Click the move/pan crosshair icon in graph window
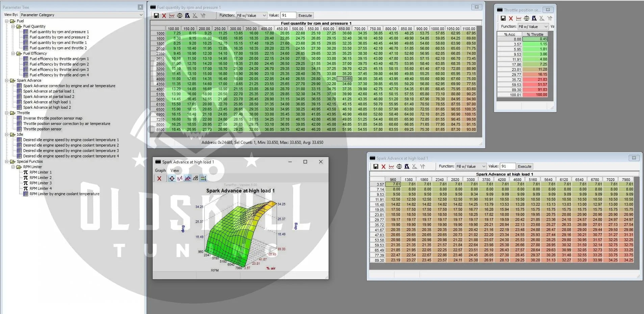Screen dimensions: 644x314 click(172, 178)
